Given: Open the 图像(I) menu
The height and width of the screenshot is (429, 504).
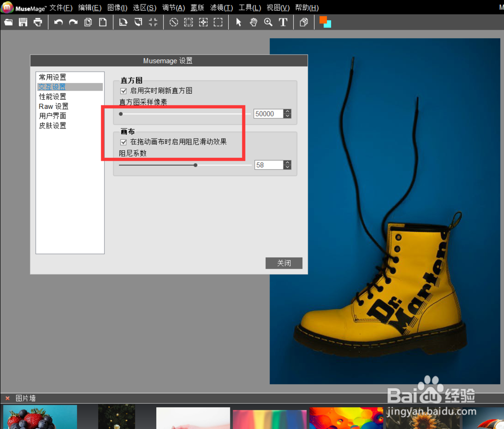Looking at the screenshot, I should pos(117,8).
